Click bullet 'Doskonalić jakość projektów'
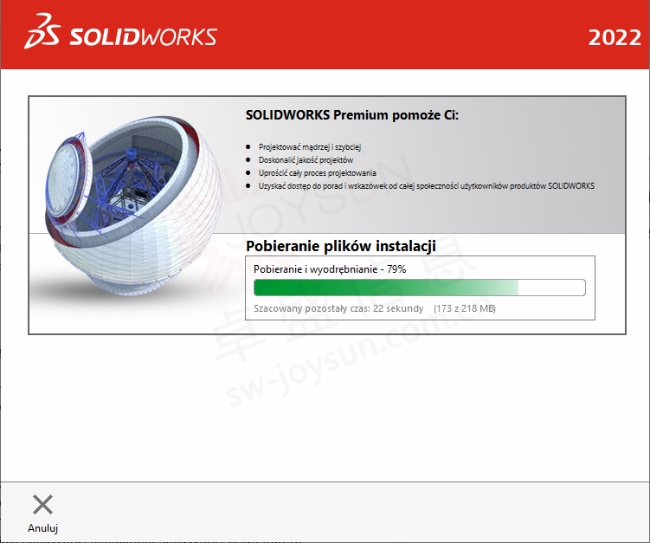Screen dimensions: 650x543 [x=306, y=160]
